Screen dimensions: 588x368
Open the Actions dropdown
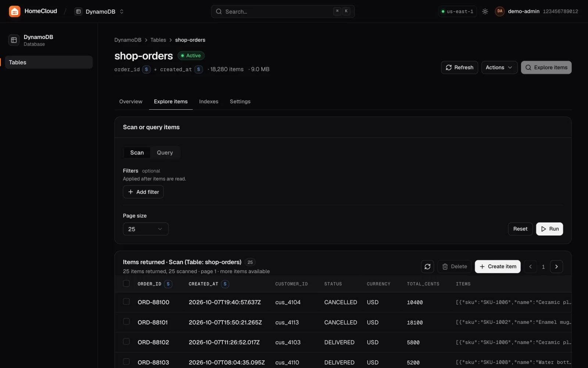click(499, 67)
